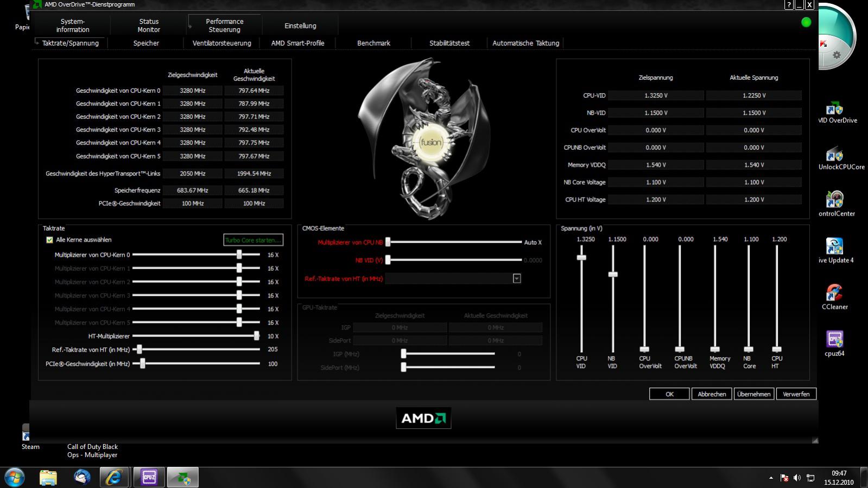Click the Speicherfrequenz value 683.67 MHz

[193, 191]
